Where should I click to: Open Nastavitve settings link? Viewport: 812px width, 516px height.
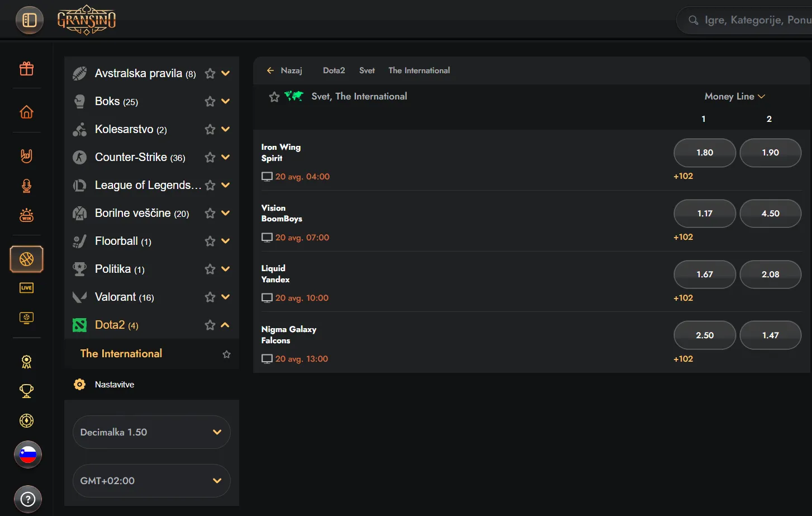pyautogui.click(x=115, y=385)
